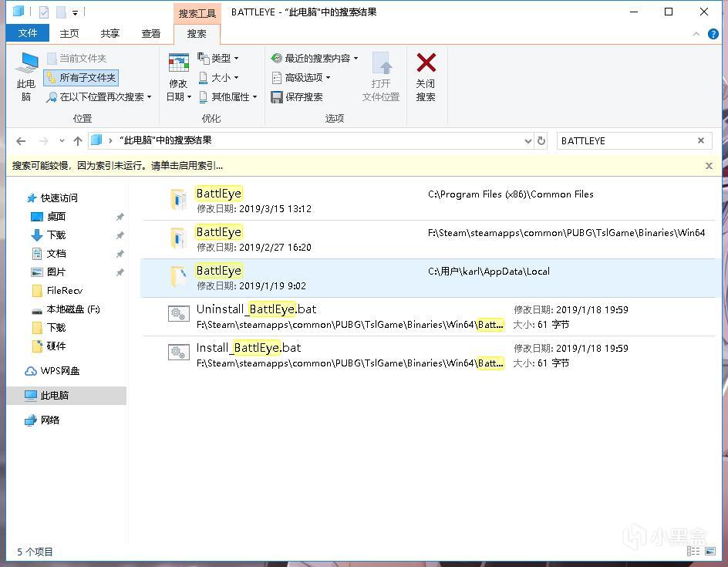This screenshot has height=567, width=728.
Task: Expand the 大小 filter dropdown
Action: [219, 78]
